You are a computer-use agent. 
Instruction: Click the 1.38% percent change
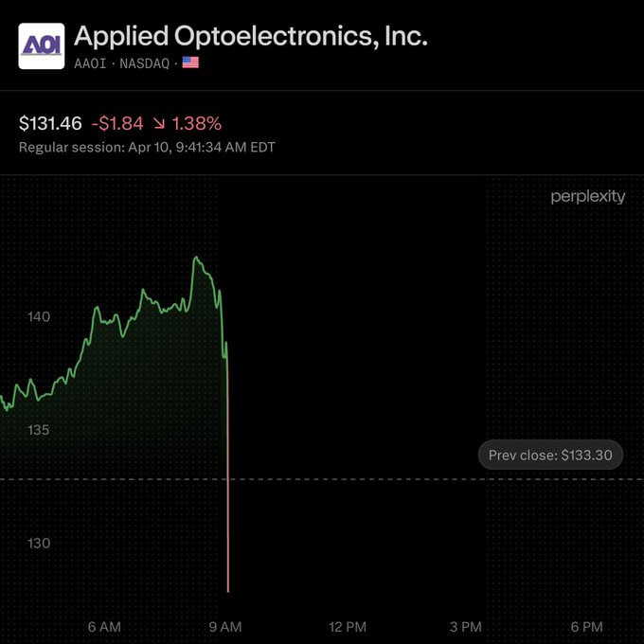pos(197,123)
